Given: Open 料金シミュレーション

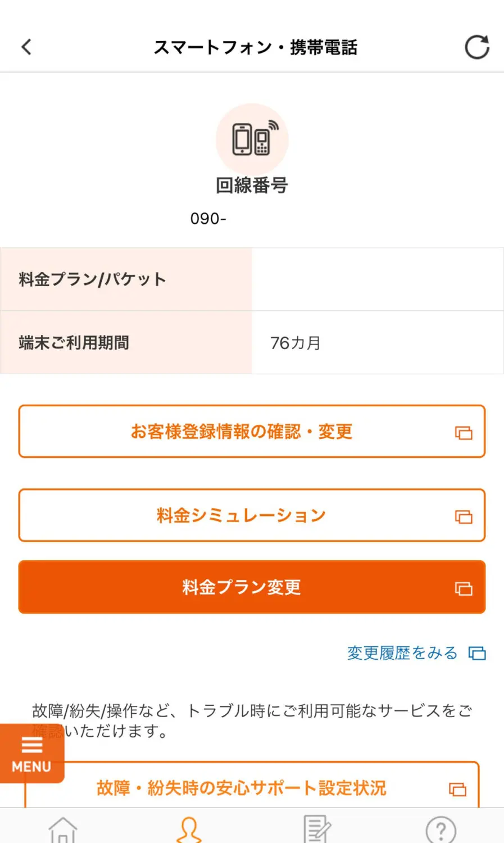Looking at the screenshot, I should [x=242, y=515].
